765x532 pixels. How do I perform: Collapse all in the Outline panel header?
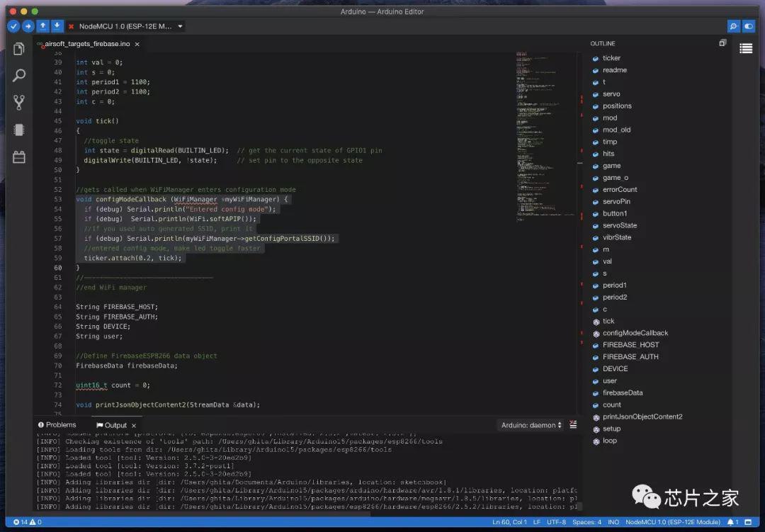(722, 43)
